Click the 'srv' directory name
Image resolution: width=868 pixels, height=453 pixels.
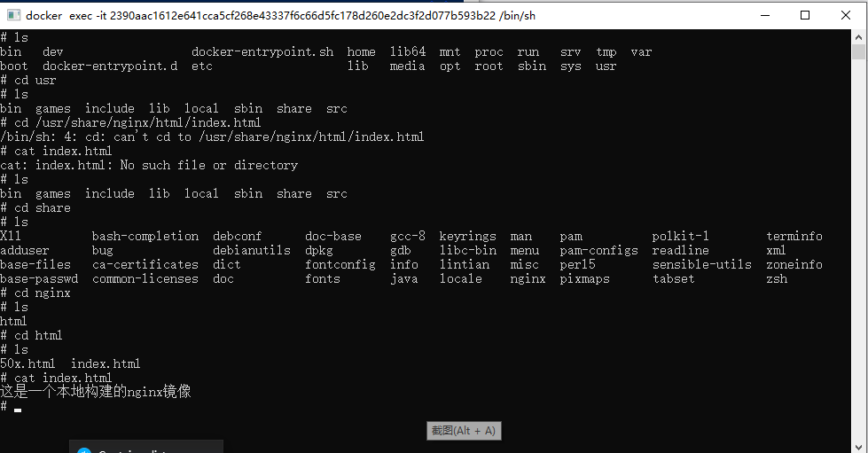click(x=570, y=52)
